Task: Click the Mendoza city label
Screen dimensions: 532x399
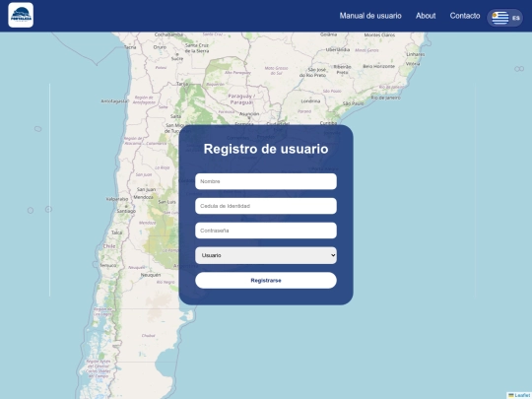Action: [143, 197]
